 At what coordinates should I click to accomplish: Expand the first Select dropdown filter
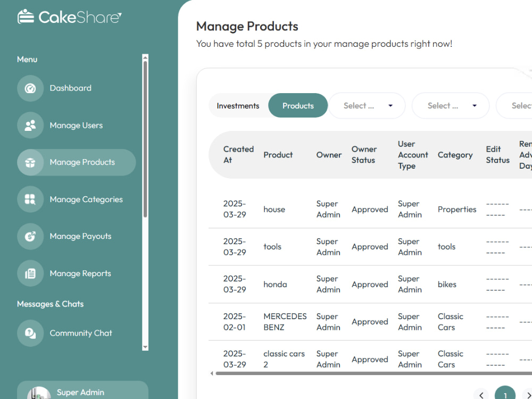367,105
